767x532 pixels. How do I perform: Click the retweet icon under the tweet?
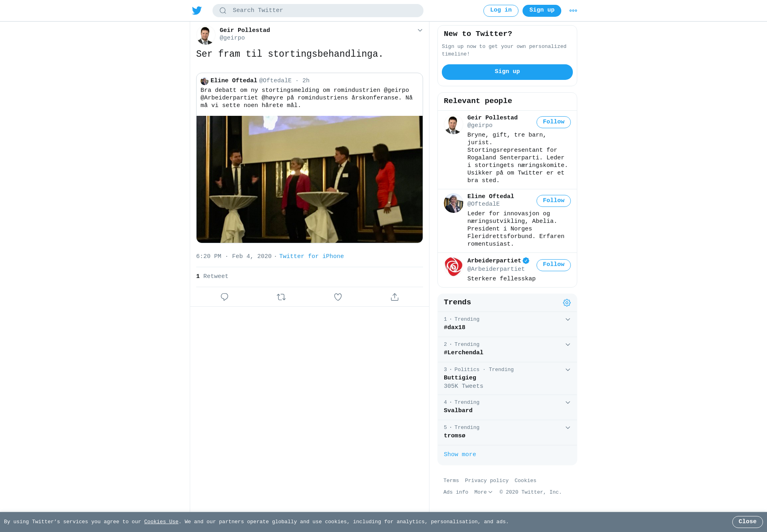(x=281, y=297)
